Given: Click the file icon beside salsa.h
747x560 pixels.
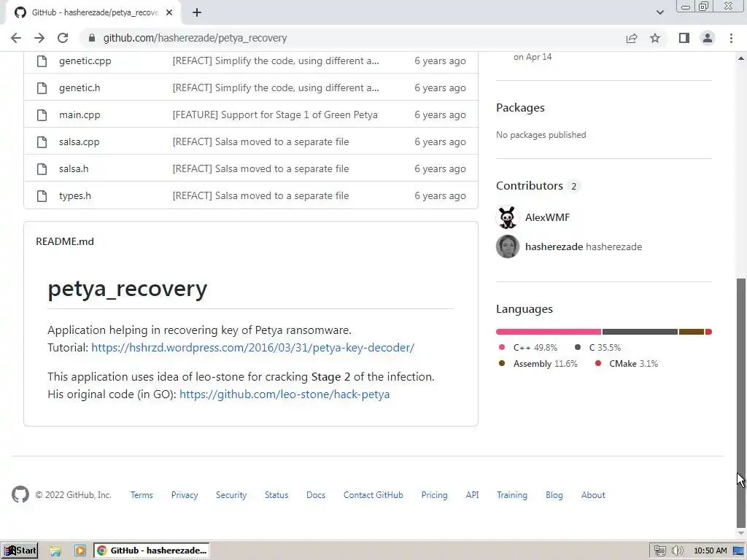Looking at the screenshot, I should tap(42, 169).
